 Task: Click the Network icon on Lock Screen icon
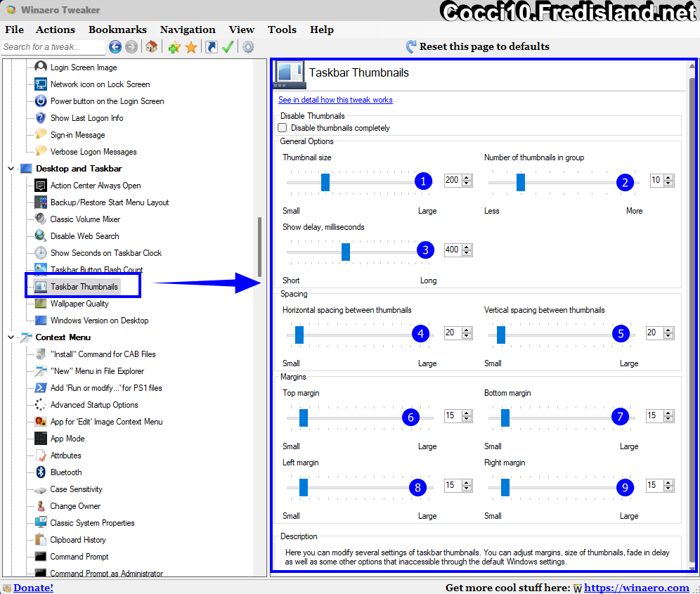[x=41, y=84]
